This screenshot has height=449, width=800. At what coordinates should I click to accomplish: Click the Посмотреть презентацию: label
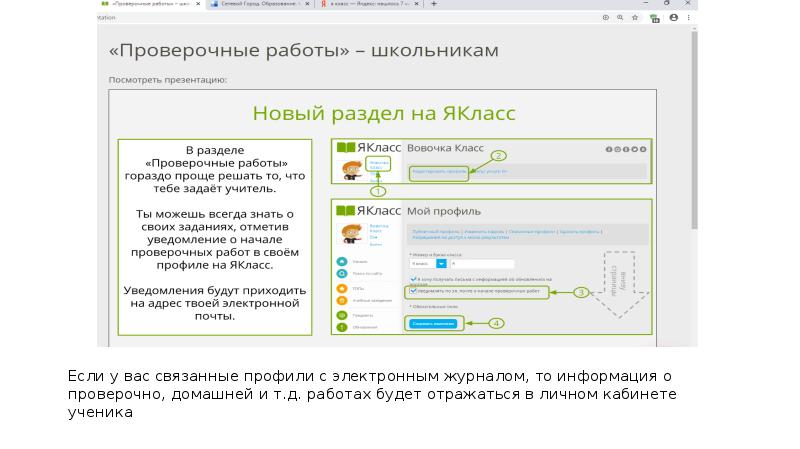point(168,80)
